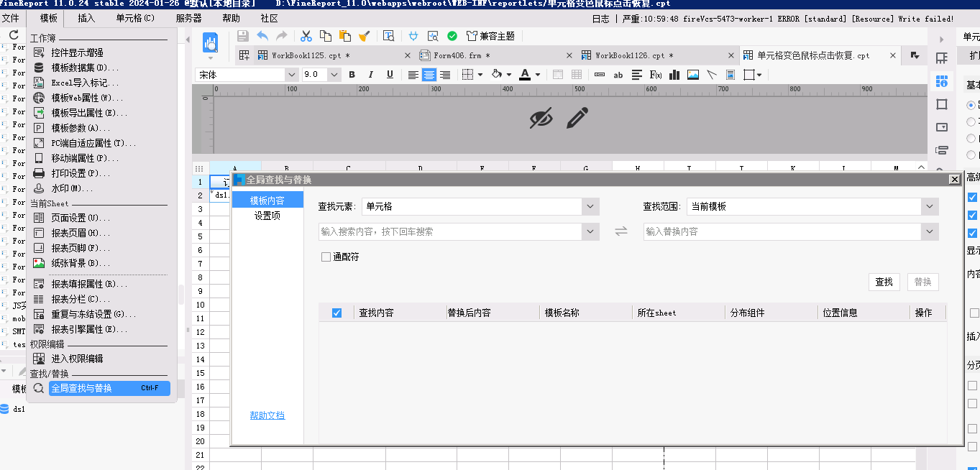Toggle the crossed-out eye visibility icon
The height and width of the screenshot is (470, 980).
541,118
